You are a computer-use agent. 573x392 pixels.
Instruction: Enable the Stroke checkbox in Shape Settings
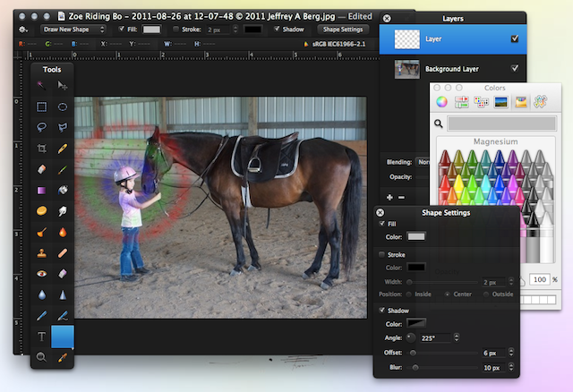click(381, 254)
